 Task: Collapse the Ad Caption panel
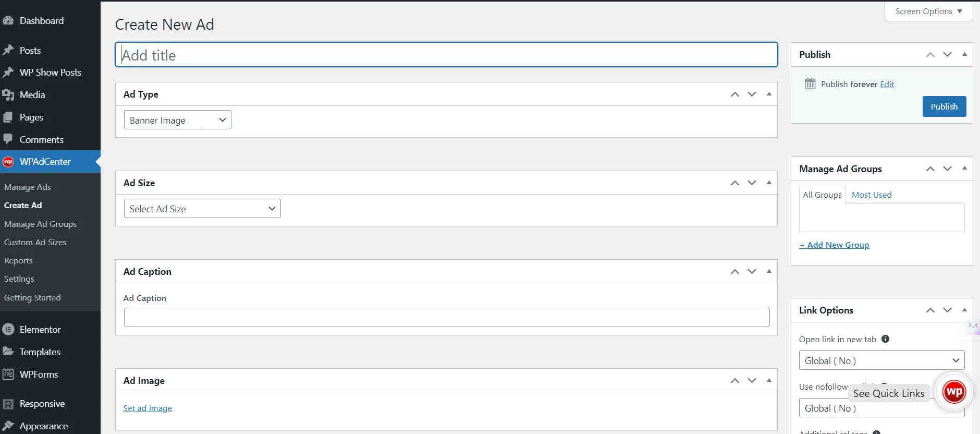tap(769, 271)
